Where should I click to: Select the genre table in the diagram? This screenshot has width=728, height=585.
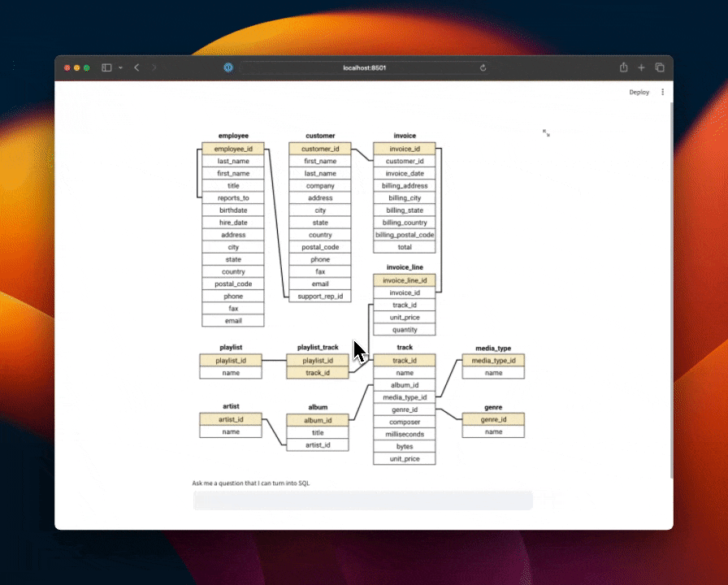click(x=492, y=407)
